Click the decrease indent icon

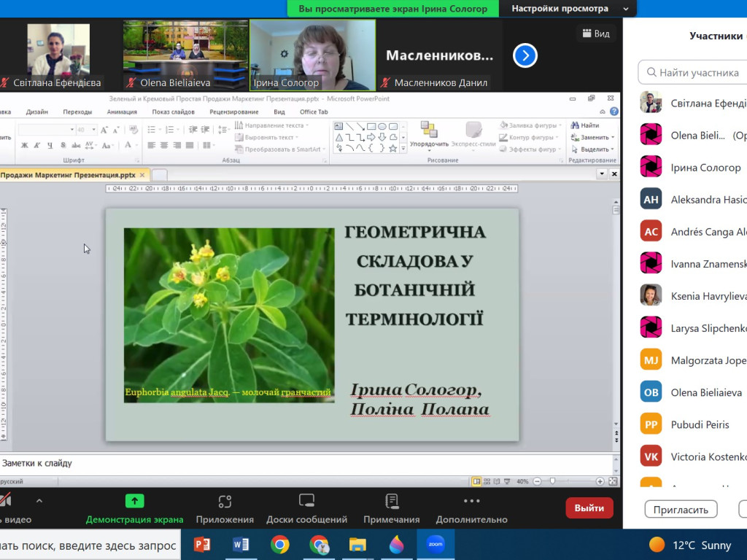[x=193, y=130]
